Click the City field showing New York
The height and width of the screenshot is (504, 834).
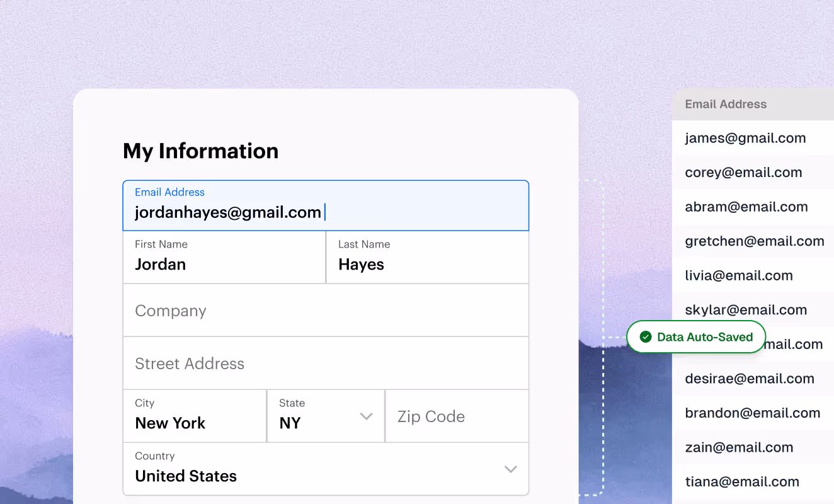(x=195, y=416)
